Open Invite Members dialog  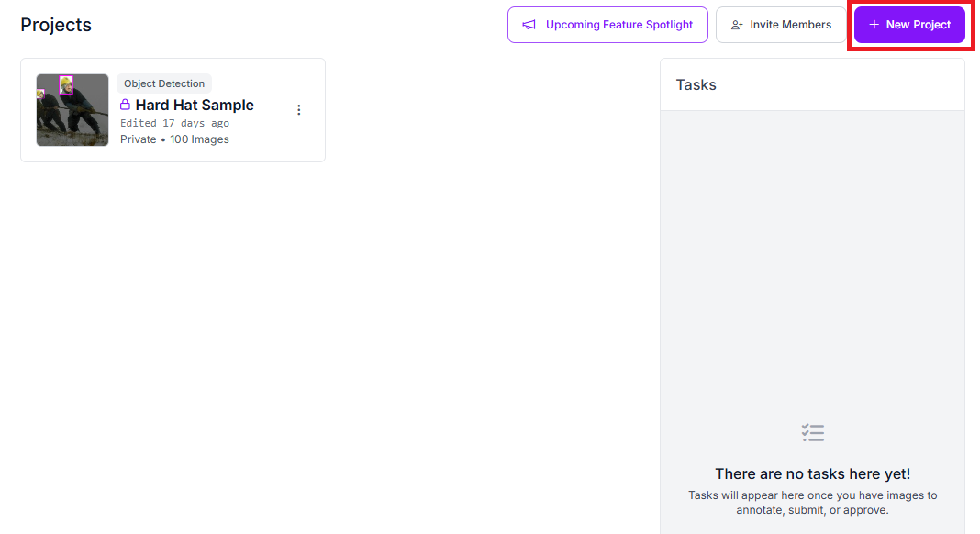781,25
